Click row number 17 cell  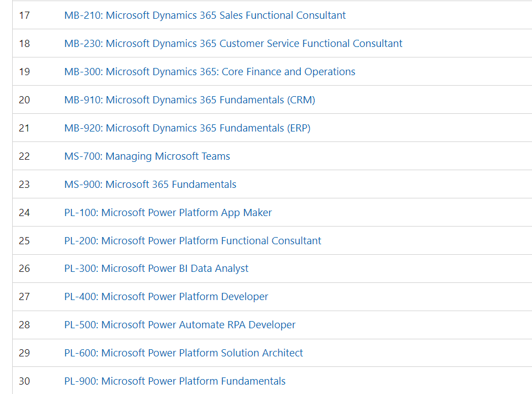point(24,15)
